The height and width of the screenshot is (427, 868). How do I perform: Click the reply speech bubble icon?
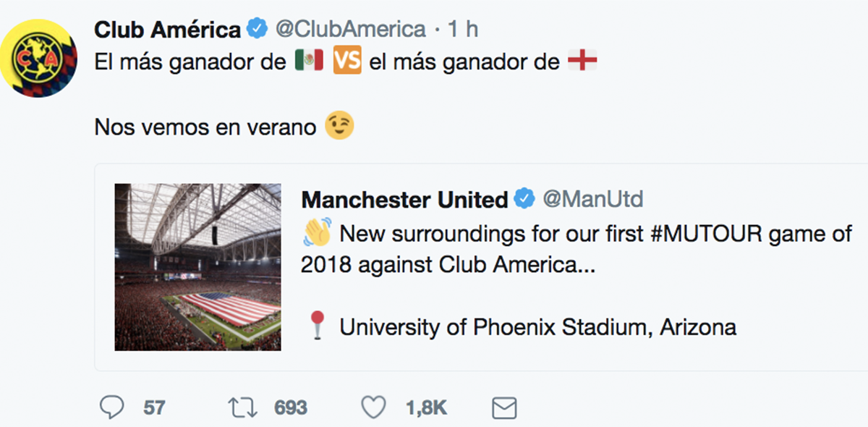pos(111,408)
